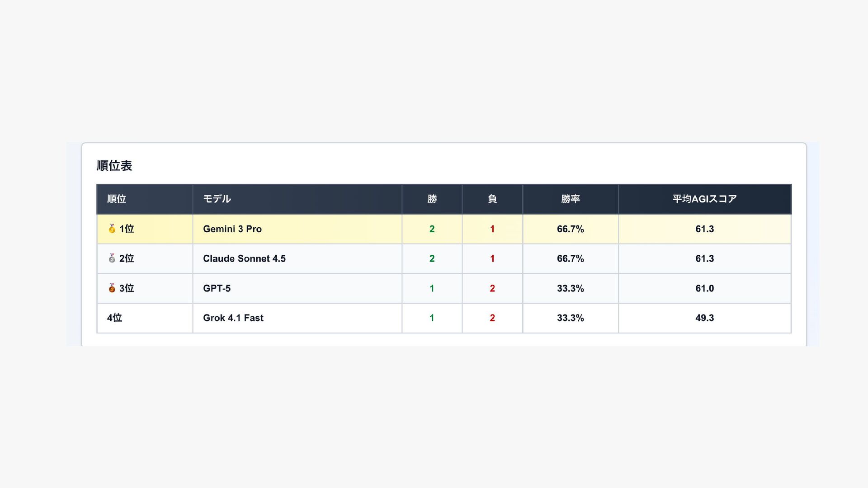Click the 勝 column header

pos(432,199)
